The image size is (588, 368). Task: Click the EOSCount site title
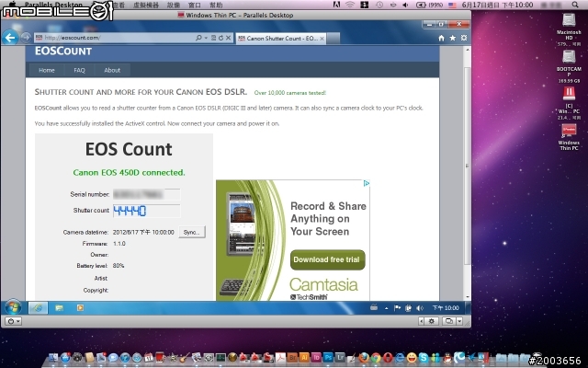pos(63,52)
